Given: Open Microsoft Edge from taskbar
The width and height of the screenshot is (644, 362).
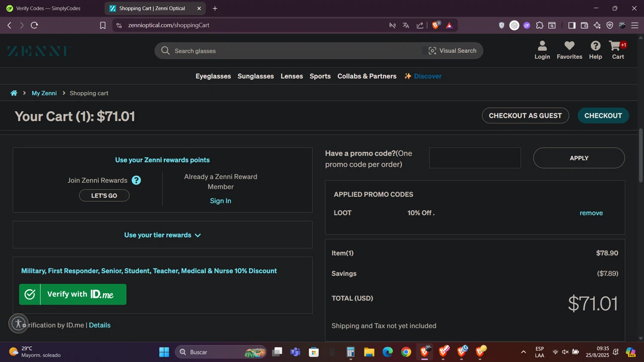Looking at the screenshot, I should (388, 352).
